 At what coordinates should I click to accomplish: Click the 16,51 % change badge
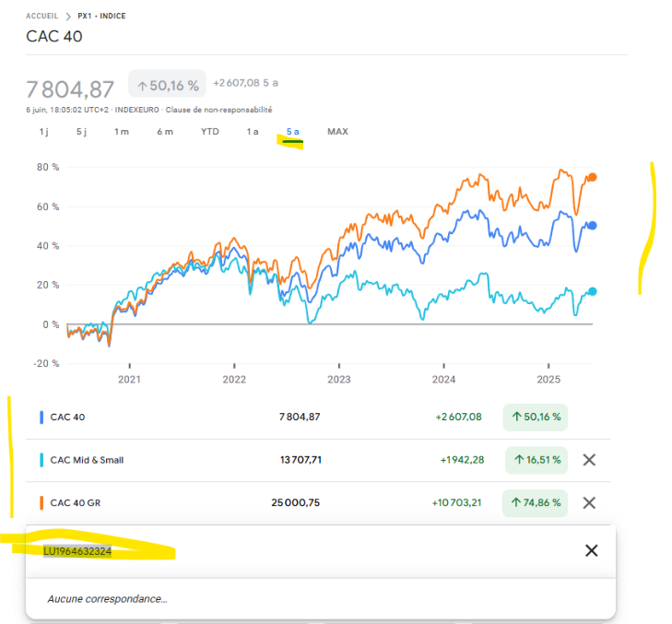point(536,460)
